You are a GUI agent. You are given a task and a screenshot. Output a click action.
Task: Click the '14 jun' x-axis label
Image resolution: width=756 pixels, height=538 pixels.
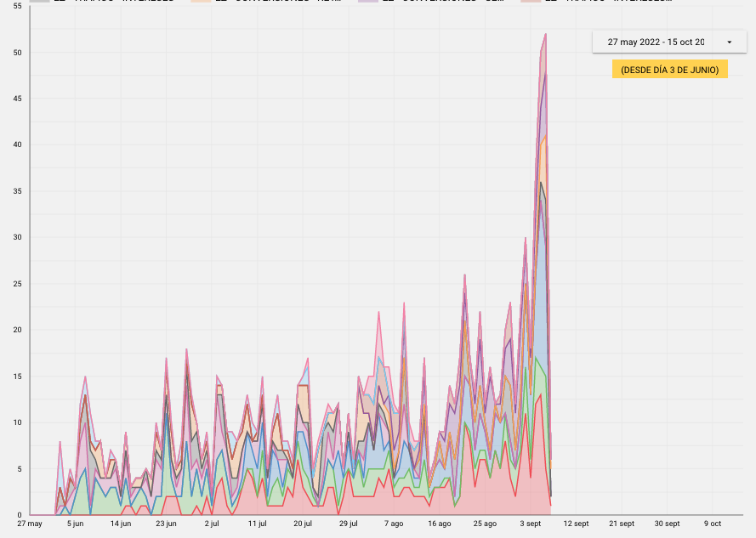121,524
